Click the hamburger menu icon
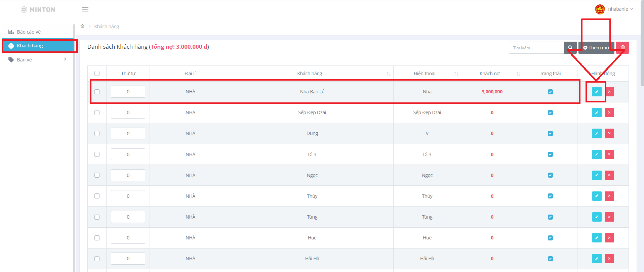 85,9
